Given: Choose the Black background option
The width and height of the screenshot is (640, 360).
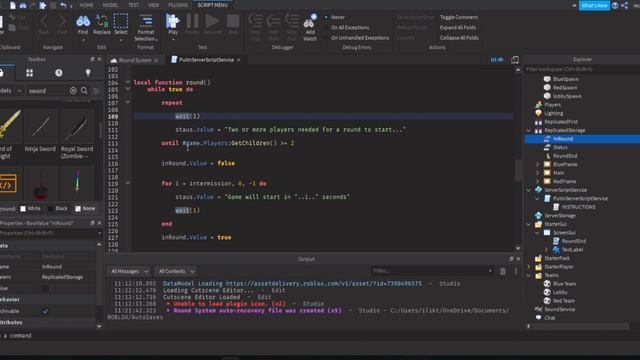Looking at the screenshot, I should (x=58, y=209).
